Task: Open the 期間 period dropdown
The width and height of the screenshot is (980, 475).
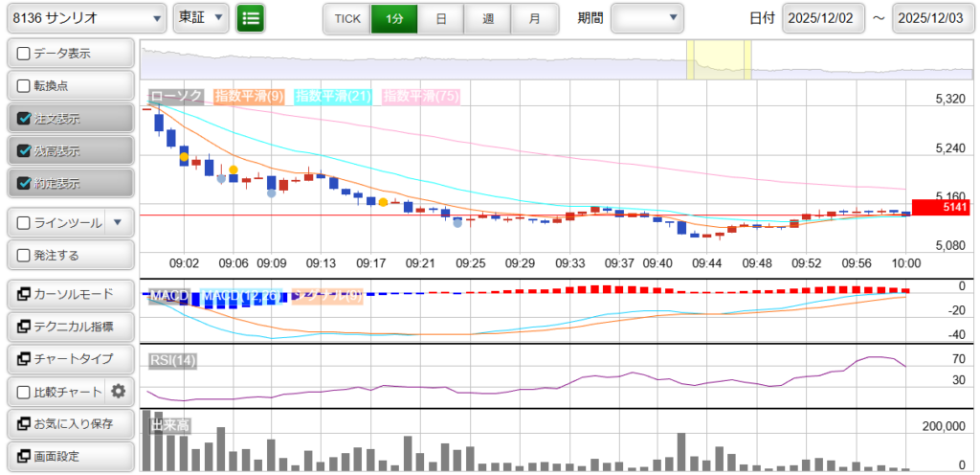Action: pyautogui.click(x=648, y=18)
